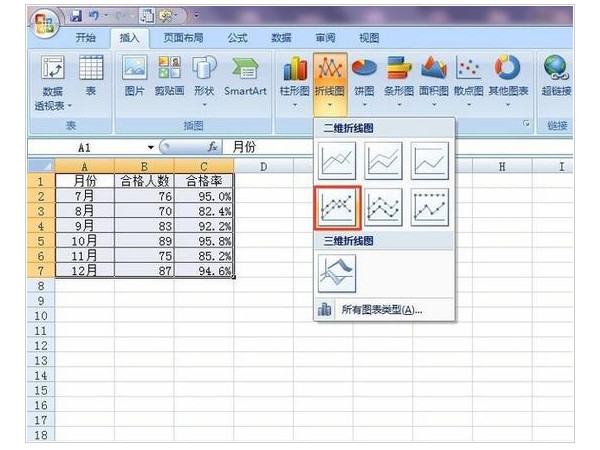Select cell with value 82.4%
Image resolution: width=600 pixels, height=450 pixels.
click(x=204, y=211)
